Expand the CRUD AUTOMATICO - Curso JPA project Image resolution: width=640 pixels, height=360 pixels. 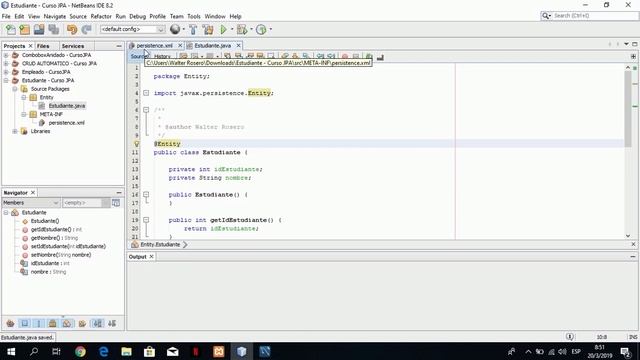(6, 64)
